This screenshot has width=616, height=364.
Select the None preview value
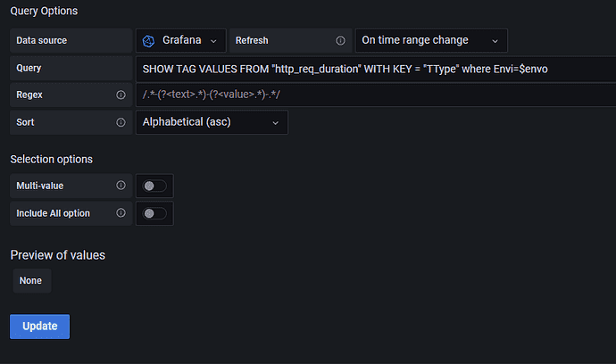[31, 281]
